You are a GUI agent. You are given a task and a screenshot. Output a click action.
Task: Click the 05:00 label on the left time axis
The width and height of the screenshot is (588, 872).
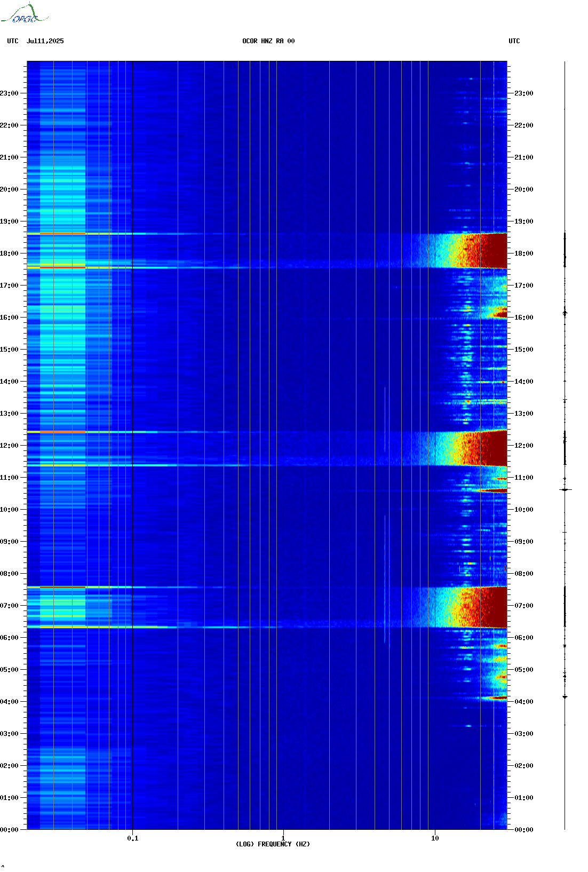[x=9, y=670]
